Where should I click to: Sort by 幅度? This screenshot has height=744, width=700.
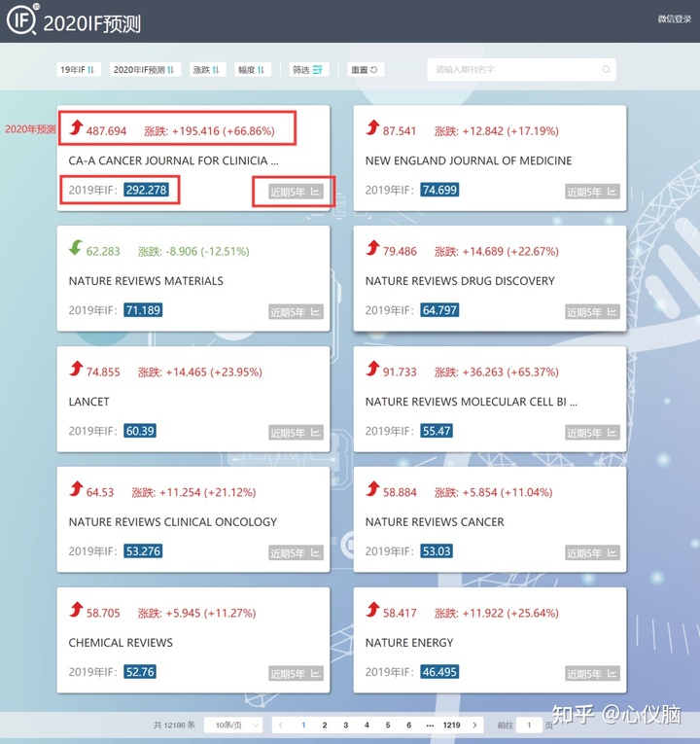252,70
